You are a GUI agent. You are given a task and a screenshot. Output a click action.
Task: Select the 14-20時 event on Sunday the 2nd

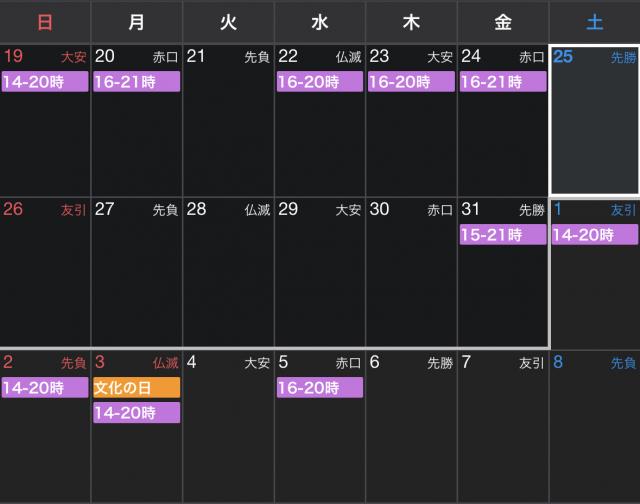point(45,388)
